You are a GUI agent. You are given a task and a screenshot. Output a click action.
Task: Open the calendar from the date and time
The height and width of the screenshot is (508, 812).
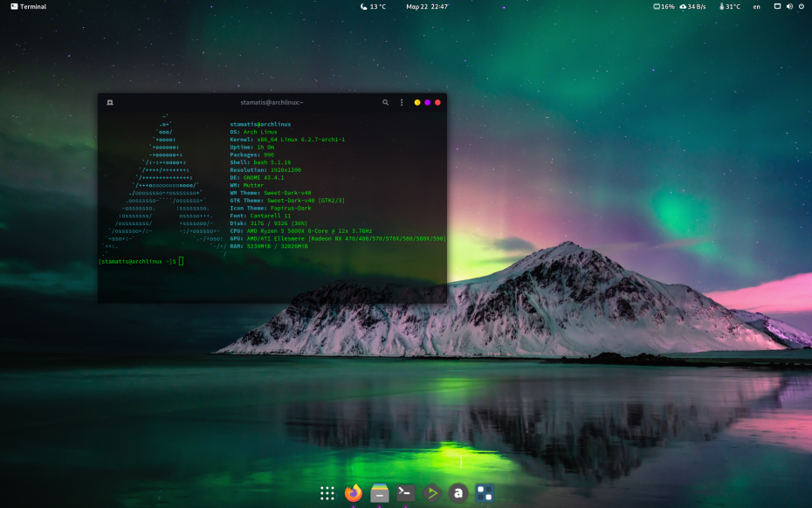click(427, 6)
